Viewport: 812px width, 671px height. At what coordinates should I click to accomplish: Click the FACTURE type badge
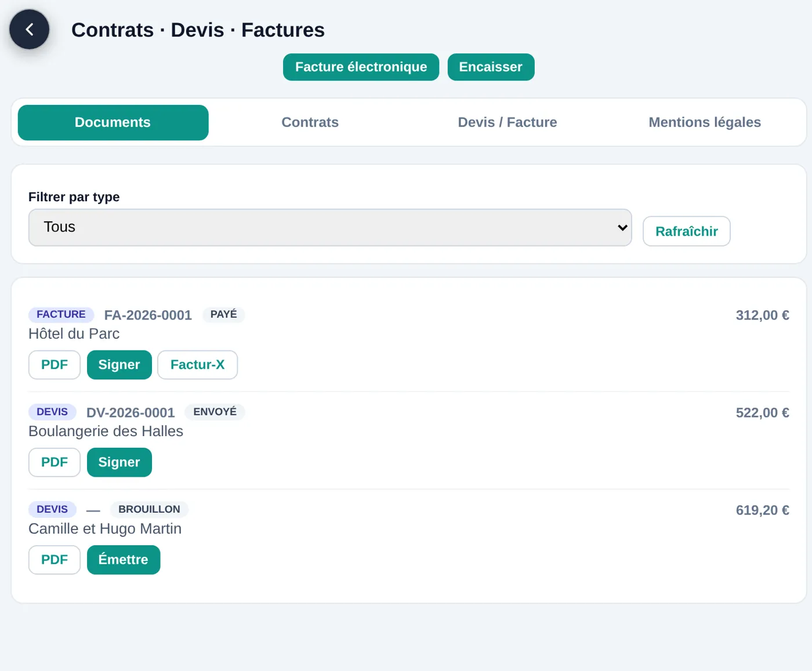61,314
